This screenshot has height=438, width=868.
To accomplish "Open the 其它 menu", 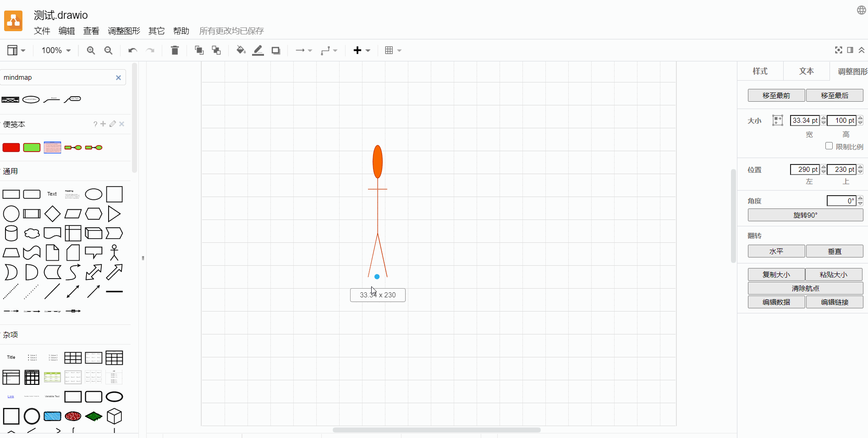I will pos(156,31).
